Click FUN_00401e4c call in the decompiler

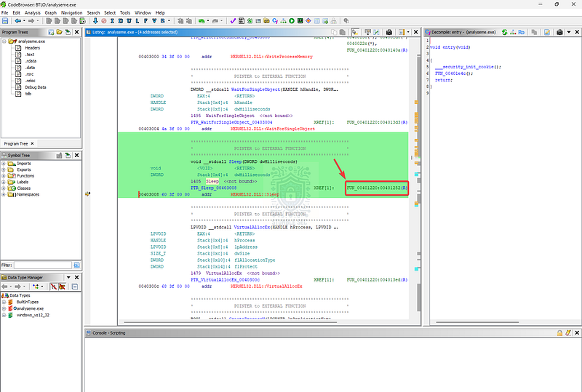click(451, 73)
